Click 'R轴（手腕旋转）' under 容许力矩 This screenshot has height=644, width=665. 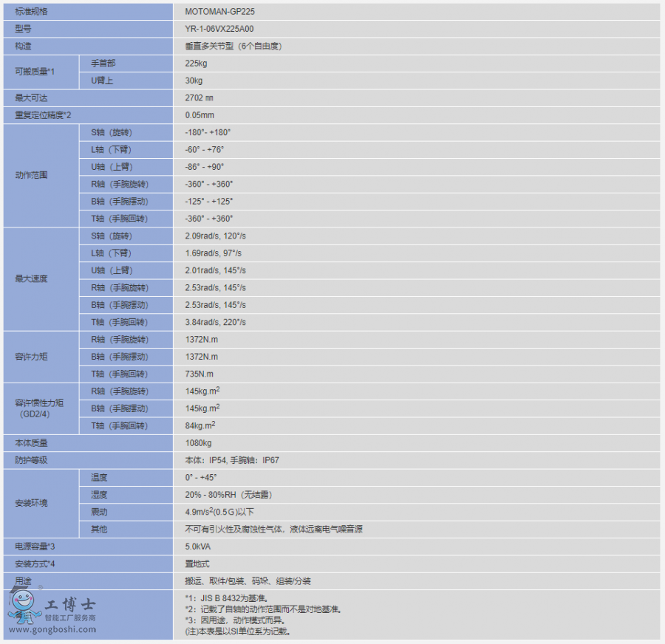(120, 340)
